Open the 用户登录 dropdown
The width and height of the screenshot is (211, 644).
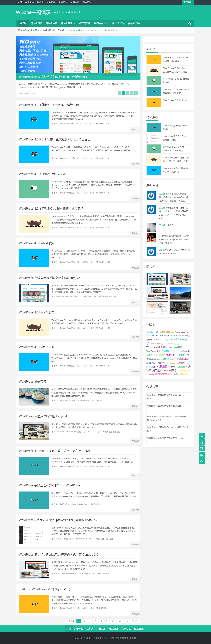[x=188, y=2]
